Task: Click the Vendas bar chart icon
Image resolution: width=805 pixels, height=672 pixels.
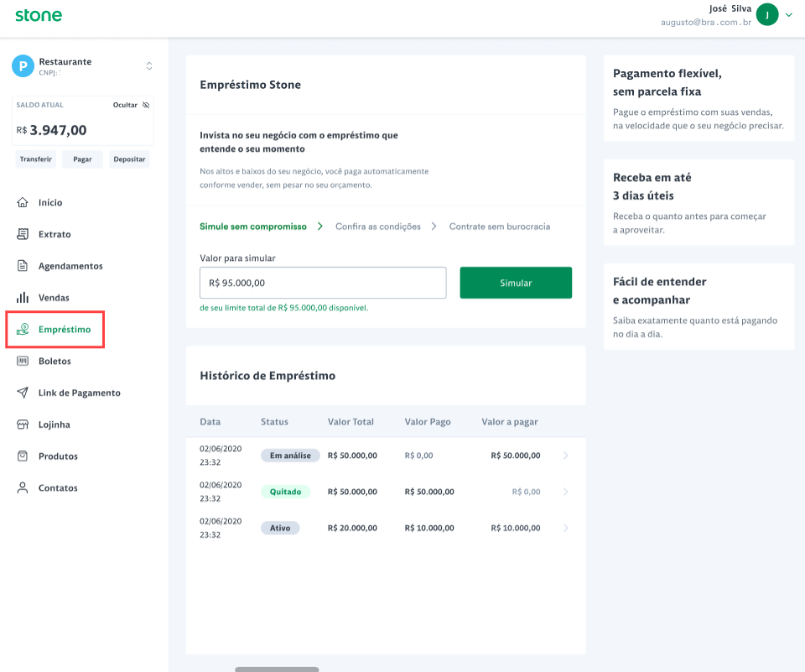Action: tap(23, 298)
